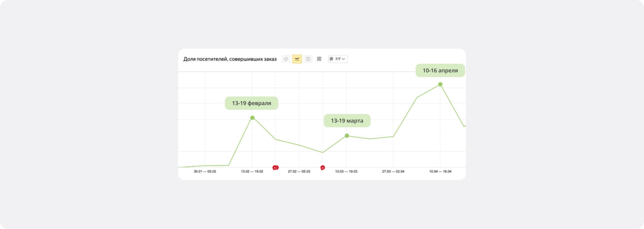Click the '13-19 февраля' callout label

(252, 103)
